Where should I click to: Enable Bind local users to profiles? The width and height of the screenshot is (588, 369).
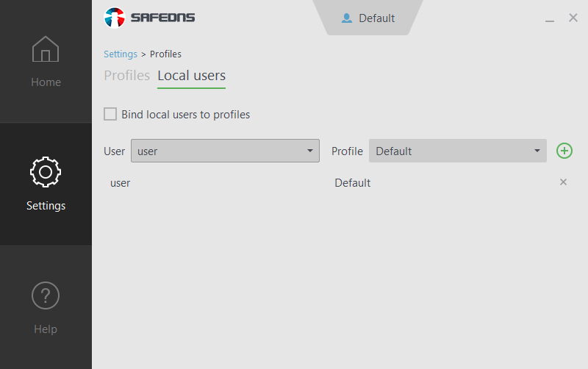[110, 114]
